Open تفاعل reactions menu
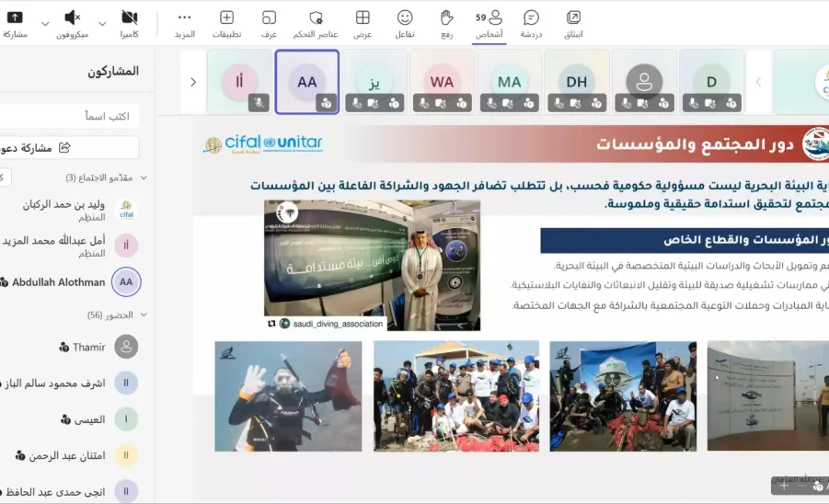Image resolution: width=829 pixels, height=504 pixels. coord(405,24)
